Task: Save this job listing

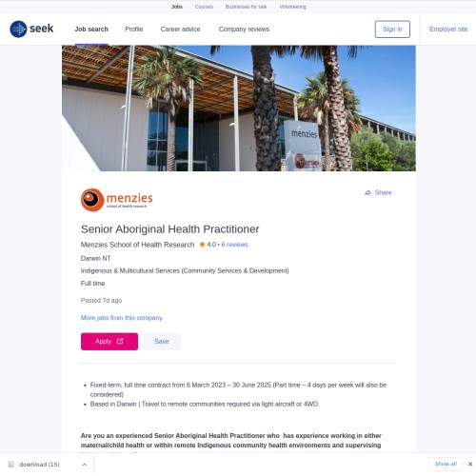Action: coord(162,342)
